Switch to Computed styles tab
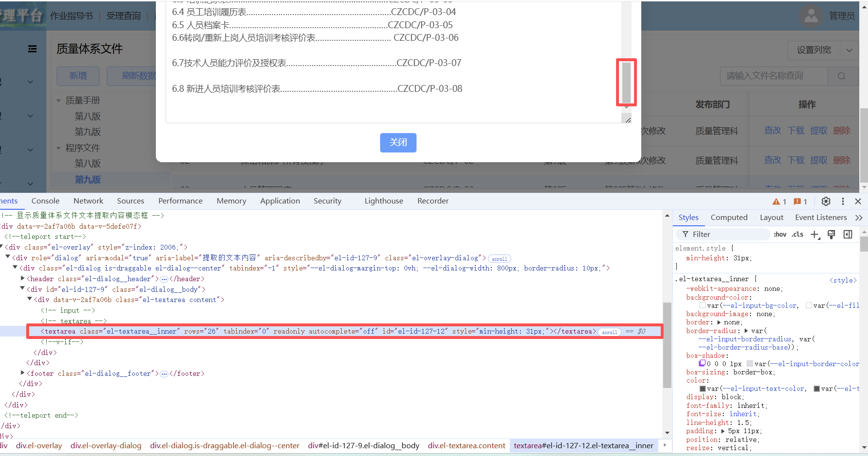This screenshot has height=456, width=868. pyautogui.click(x=729, y=218)
